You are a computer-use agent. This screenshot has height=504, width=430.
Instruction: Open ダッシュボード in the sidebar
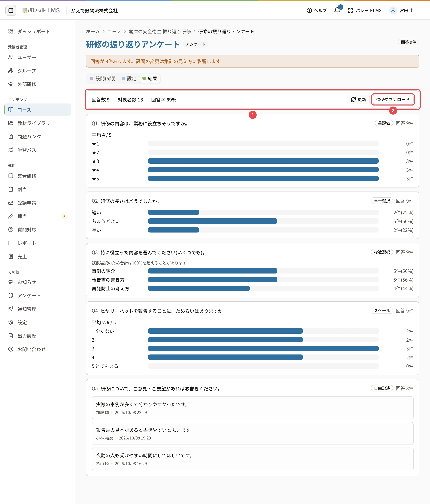[x=37, y=31]
